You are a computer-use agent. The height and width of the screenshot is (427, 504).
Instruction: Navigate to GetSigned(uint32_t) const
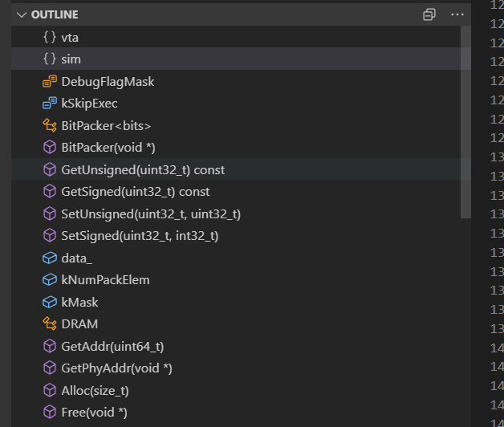(x=236, y=191)
